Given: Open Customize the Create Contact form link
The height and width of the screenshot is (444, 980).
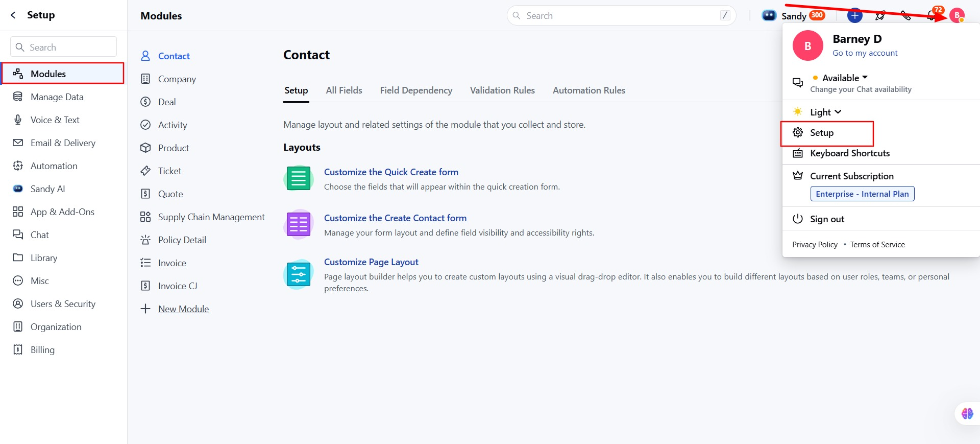Looking at the screenshot, I should point(395,218).
